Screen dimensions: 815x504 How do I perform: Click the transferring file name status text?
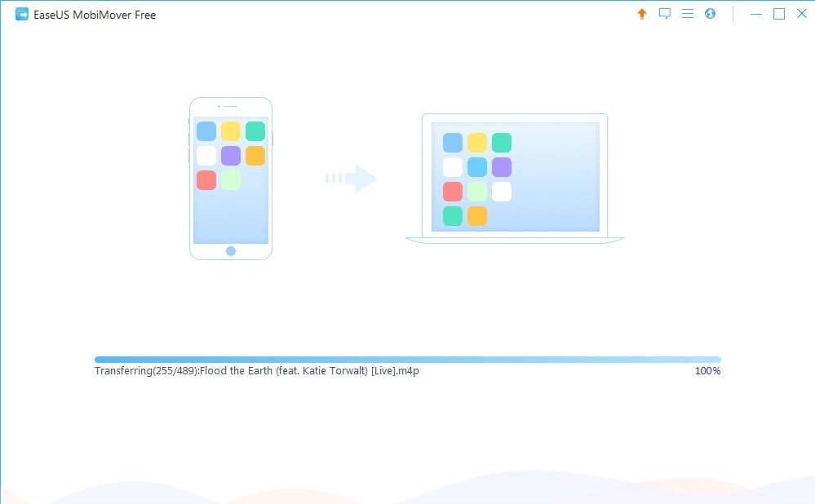(257, 371)
